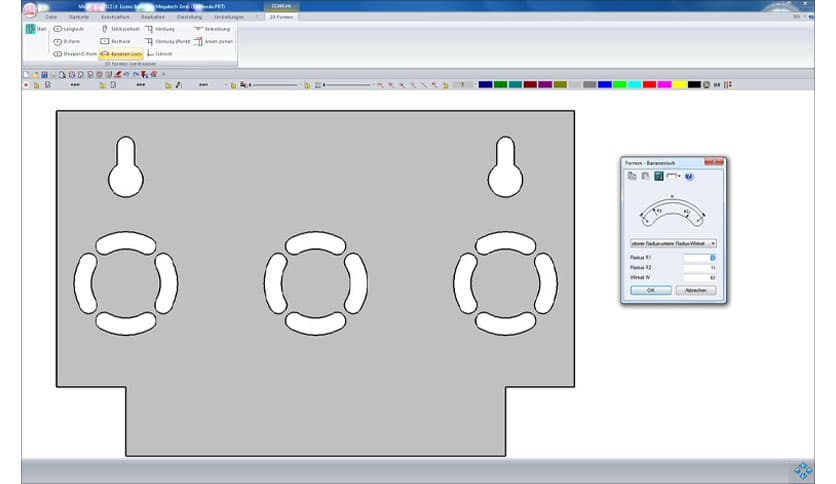Activate the Bananen-Loch tool
The height and width of the screenshot is (484, 836).
[120, 54]
